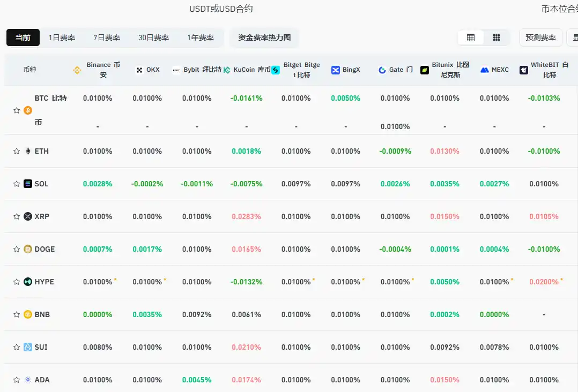This screenshot has width=578, height=392.
Task: Click the Bitunix exchange logo
Action: point(425,70)
